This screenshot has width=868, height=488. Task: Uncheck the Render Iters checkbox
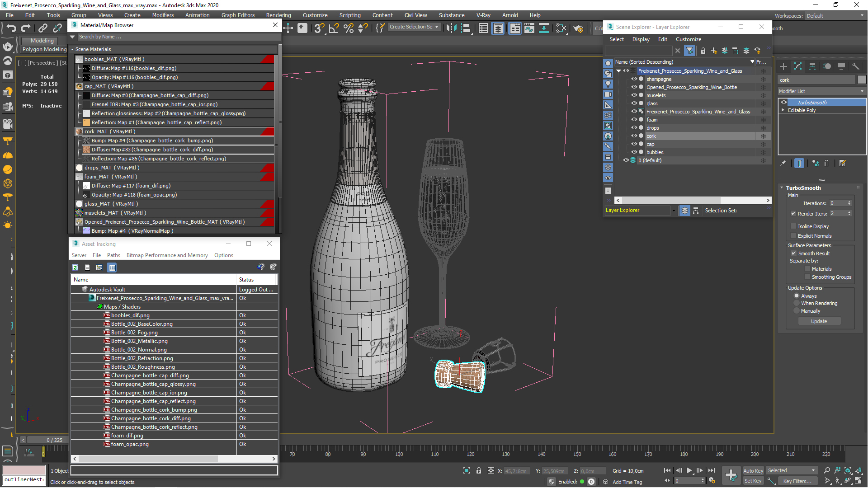pyautogui.click(x=793, y=214)
